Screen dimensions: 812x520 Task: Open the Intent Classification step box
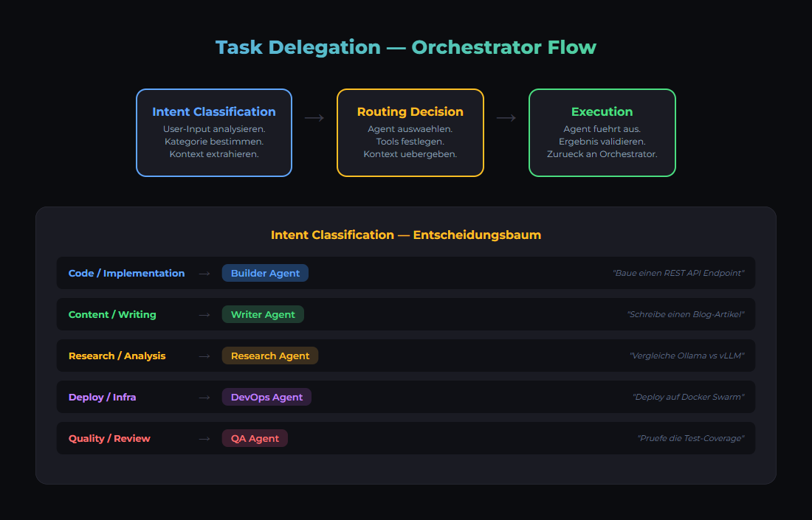(x=214, y=133)
